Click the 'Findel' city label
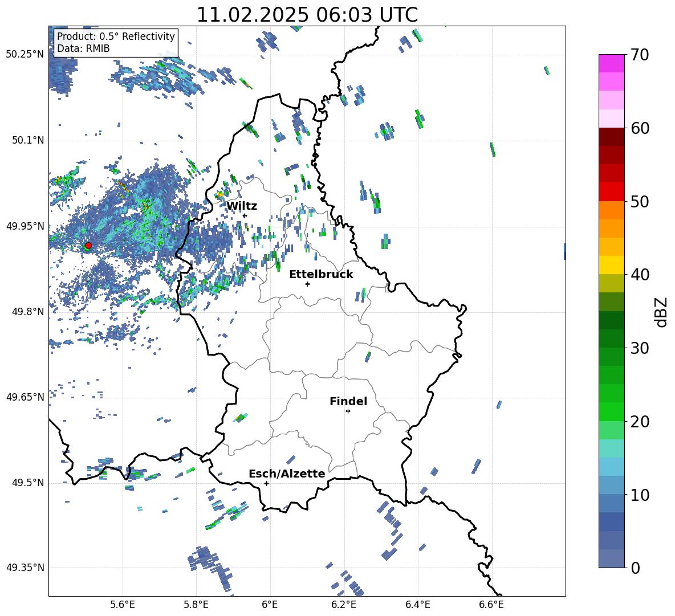 pyautogui.click(x=348, y=401)
